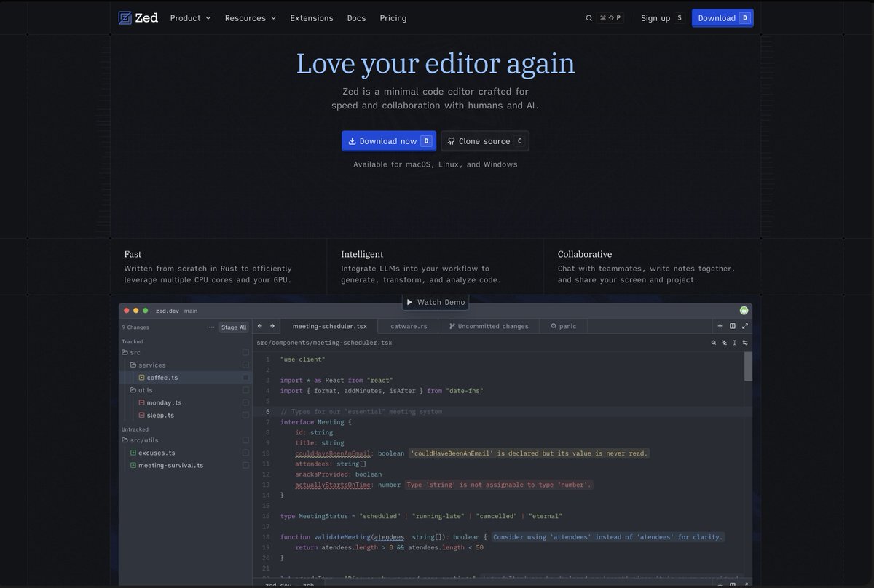This screenshot has width=874, height=588.
Task: Click the 'Consider using attendees' hint message
Action: 608,537
